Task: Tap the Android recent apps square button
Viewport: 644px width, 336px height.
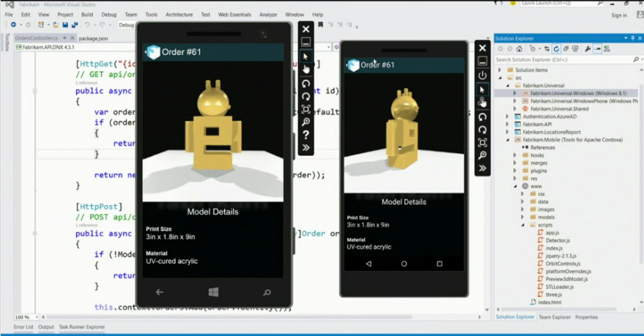Action: pyautogui.click(x=440, y=264)
